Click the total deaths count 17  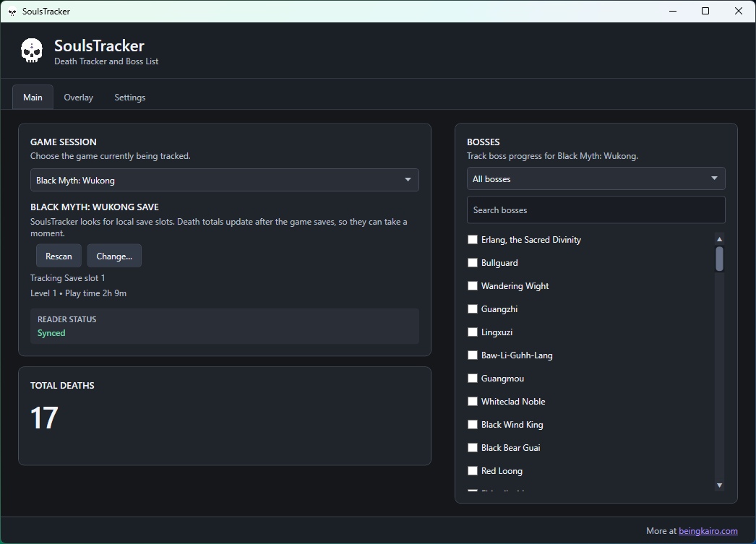click(x=44, y=418)
